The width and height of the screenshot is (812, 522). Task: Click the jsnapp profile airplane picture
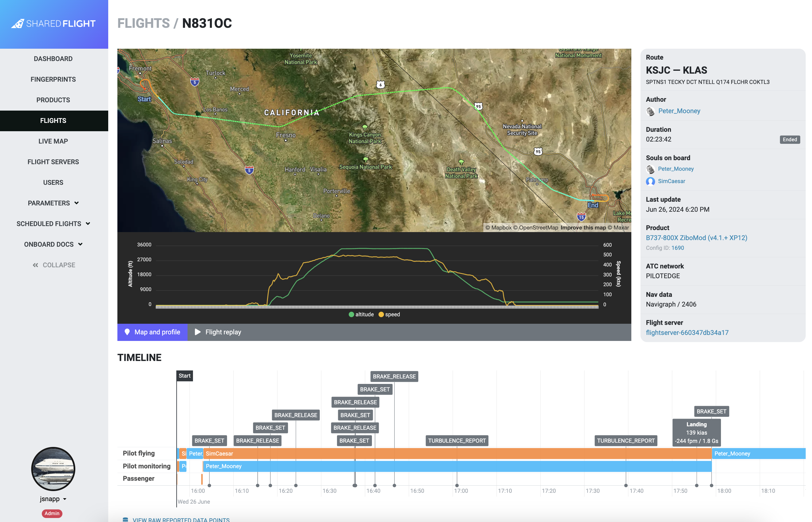coord(53,469)
